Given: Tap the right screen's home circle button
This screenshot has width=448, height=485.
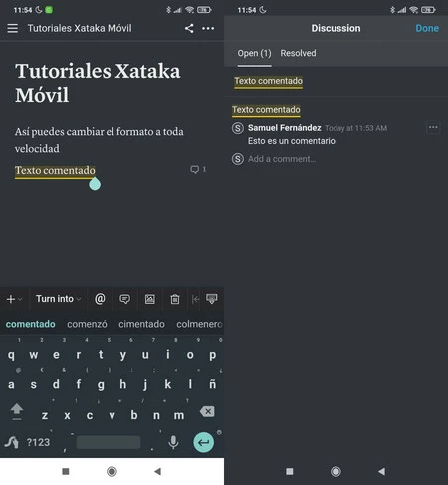Looking at the screenshot, I should [x=336, y=471].
